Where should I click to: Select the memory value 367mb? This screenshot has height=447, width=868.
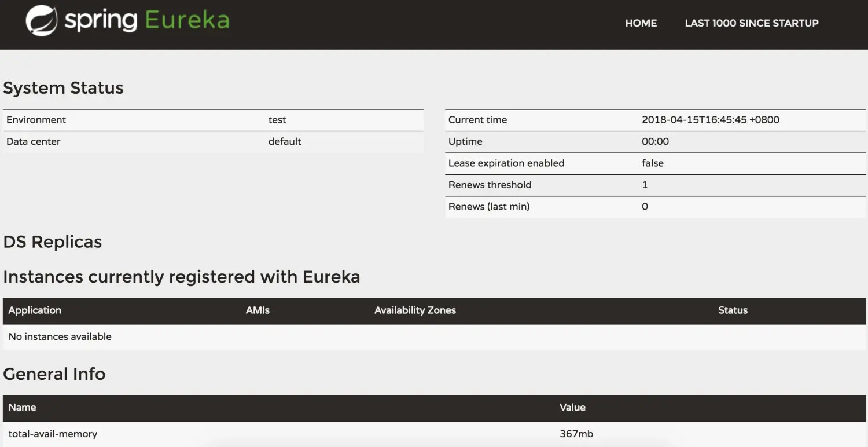pyautogui.click(x=576, y=434)
